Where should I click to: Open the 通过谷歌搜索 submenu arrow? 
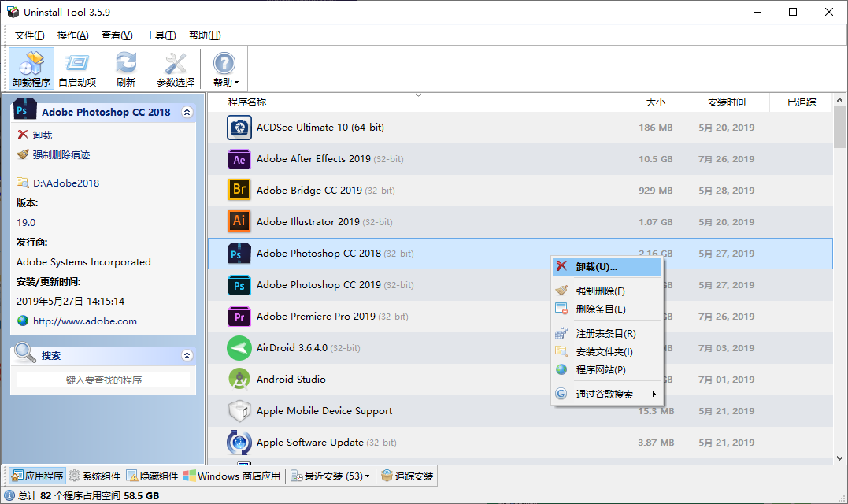pos(654,394)
